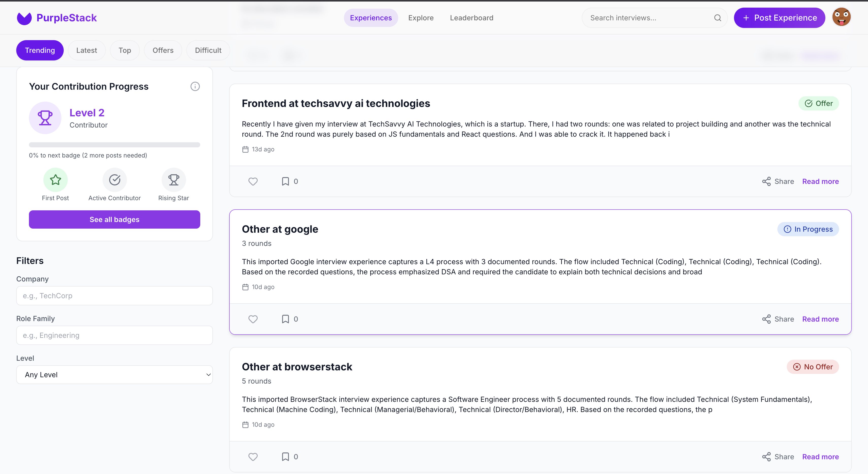Image resolution: width=868 pixels, height=474 pixels.
Task: Open the Leaderboard page
Action: coord(471,18)
